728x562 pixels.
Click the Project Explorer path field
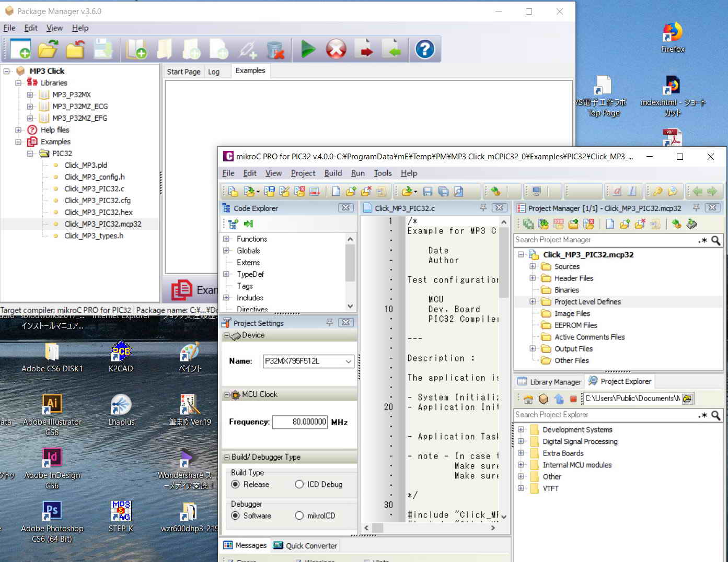[632, 399]
